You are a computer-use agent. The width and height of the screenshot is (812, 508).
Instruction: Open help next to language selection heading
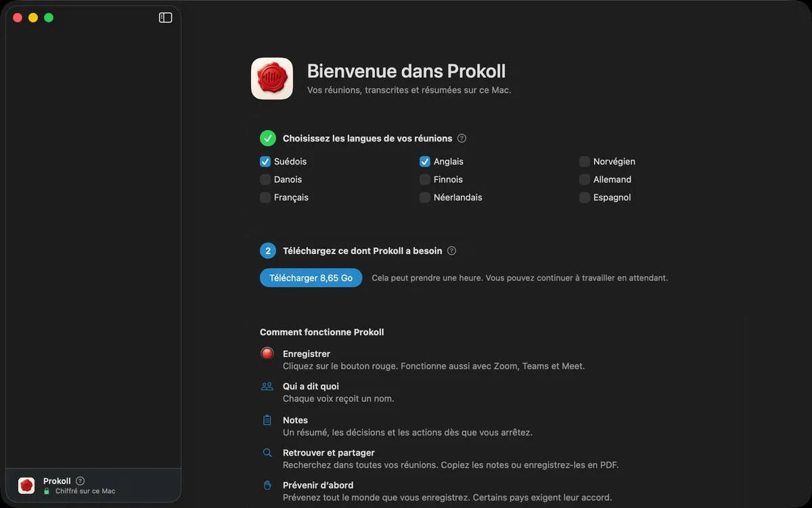[x=461, y=138]
